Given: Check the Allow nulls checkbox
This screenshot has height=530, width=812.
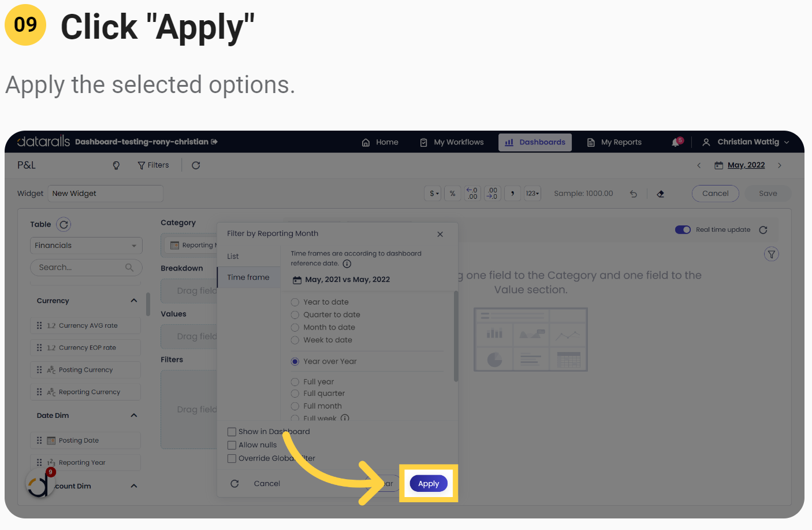Looking at the screenshot, I should click(x=232, y=445).
